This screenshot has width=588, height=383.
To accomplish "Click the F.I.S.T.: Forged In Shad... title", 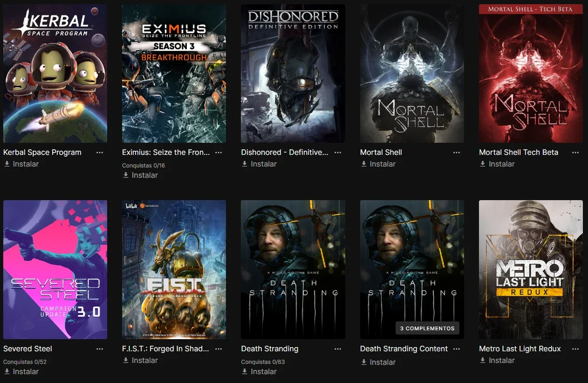I will (x=165, y=349).
